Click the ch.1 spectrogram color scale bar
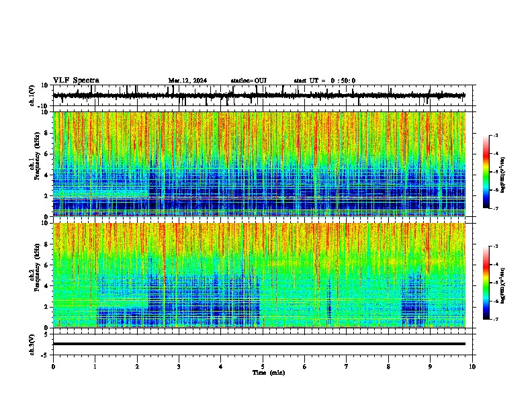Viewport: 532px width, 411px height. (486, 172)
